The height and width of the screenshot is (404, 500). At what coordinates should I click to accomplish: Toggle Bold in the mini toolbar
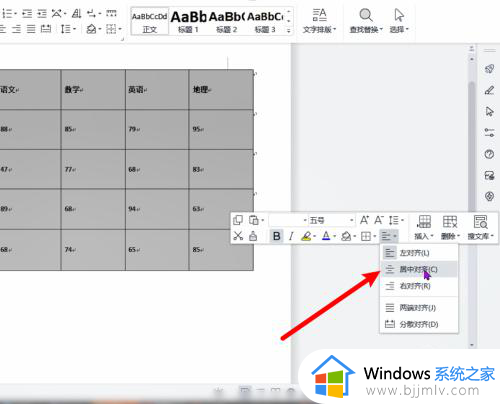point(277,236)
